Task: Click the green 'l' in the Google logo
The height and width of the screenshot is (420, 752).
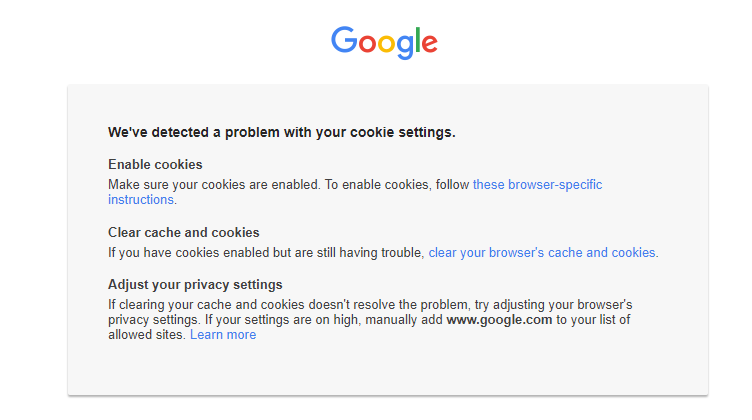Action: 418,39
